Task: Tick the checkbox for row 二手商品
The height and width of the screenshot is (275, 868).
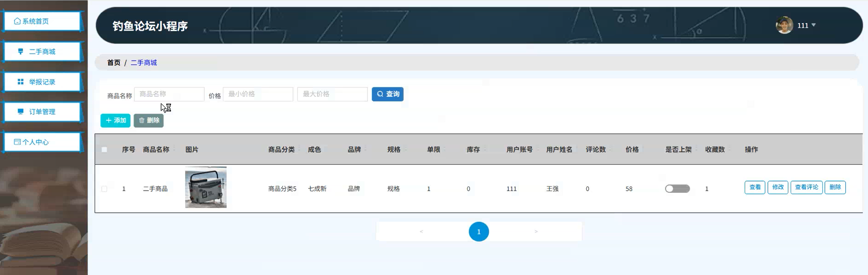Action: point(105,189)
